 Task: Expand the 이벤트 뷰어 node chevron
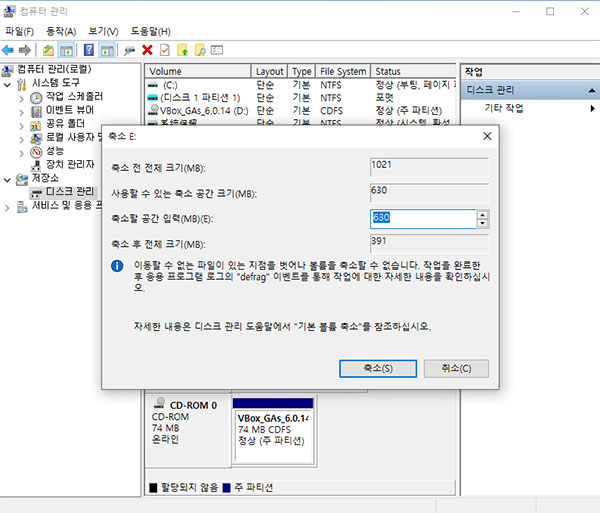pos(21,112)
